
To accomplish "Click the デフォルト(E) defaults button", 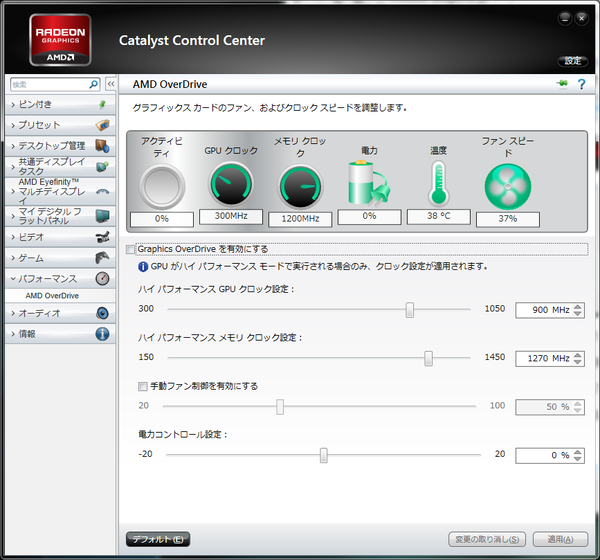I will coord(158,539).
